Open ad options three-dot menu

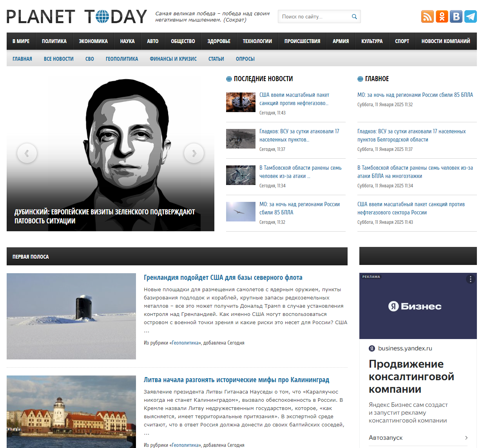click(x=471, y=279)
